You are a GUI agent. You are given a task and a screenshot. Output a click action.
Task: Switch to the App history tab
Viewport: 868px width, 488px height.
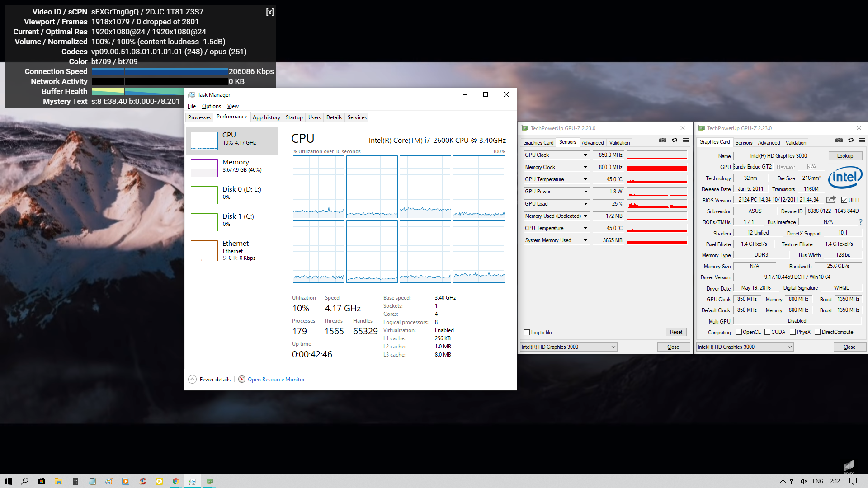tap(266, 117)
